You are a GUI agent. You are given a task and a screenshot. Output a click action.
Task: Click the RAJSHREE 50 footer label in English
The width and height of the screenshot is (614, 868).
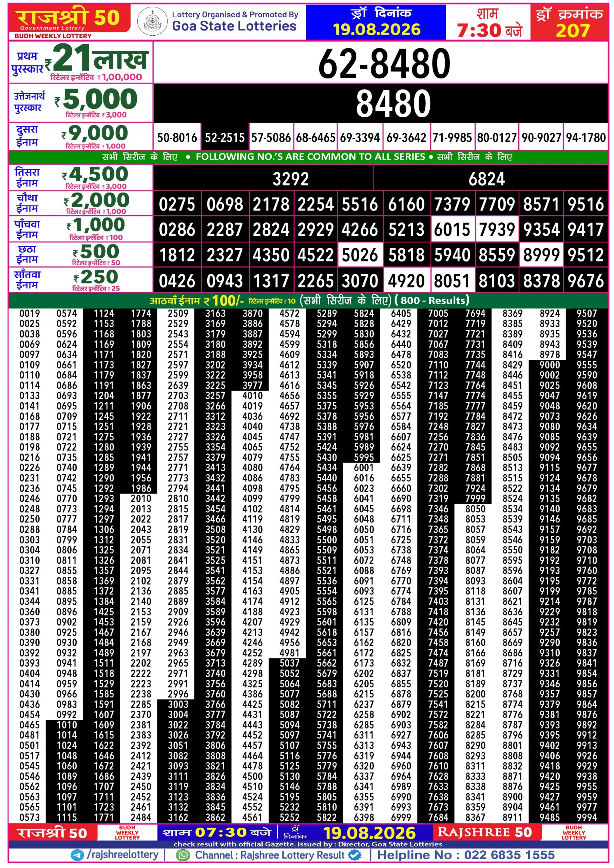[x=485, y=832]
